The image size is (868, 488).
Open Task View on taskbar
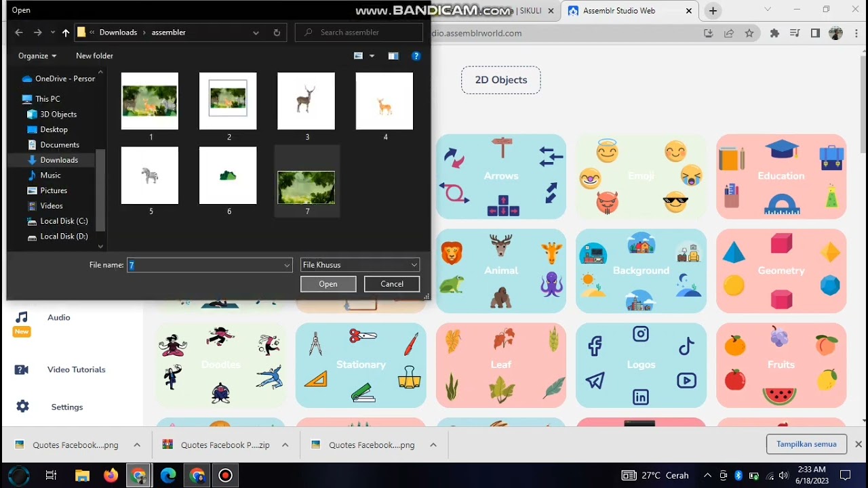(x=51, y=475)
